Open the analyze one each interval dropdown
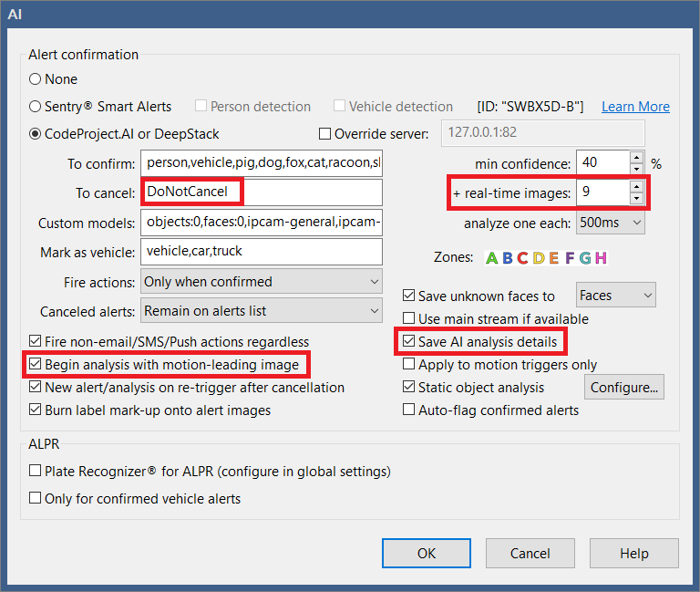The image size is (700, 592). coord(610,223)
